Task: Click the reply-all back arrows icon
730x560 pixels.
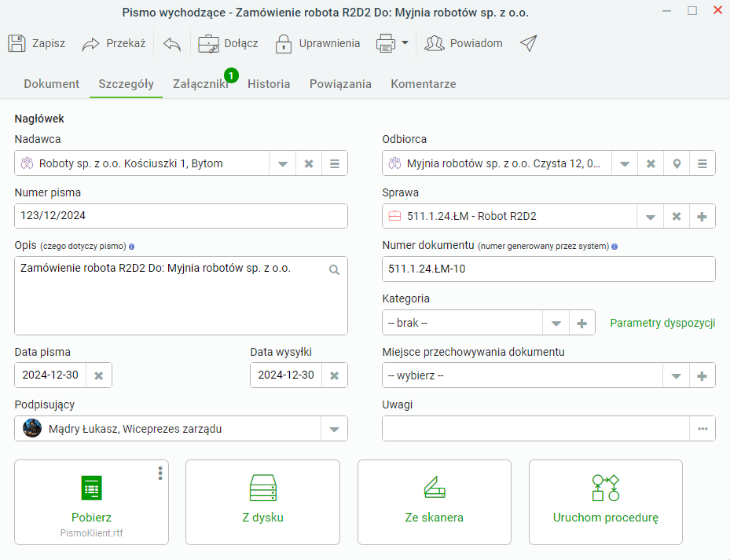Action: tap(172, 44)
